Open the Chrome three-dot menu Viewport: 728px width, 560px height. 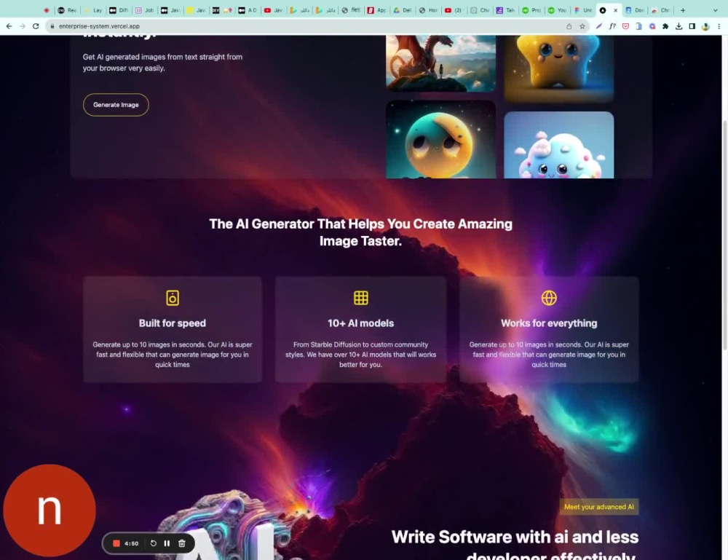(x=719, y=26)
